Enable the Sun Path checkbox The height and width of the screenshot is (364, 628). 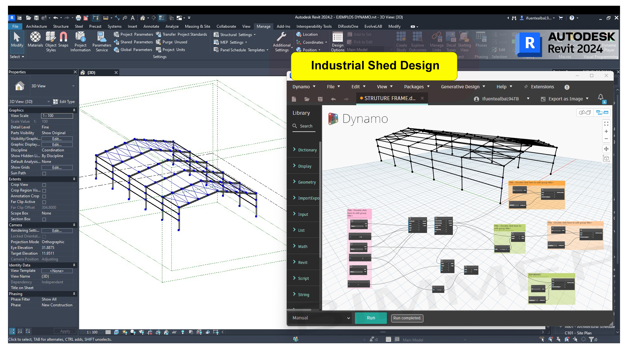coord(44,173)
